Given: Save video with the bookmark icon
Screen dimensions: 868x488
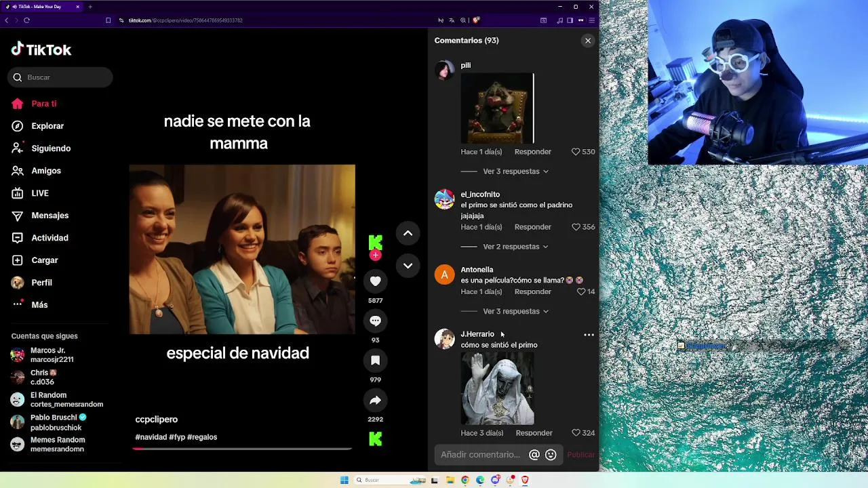Looking at the screenshot, I should pyautogui.click(x=375, y=361).
